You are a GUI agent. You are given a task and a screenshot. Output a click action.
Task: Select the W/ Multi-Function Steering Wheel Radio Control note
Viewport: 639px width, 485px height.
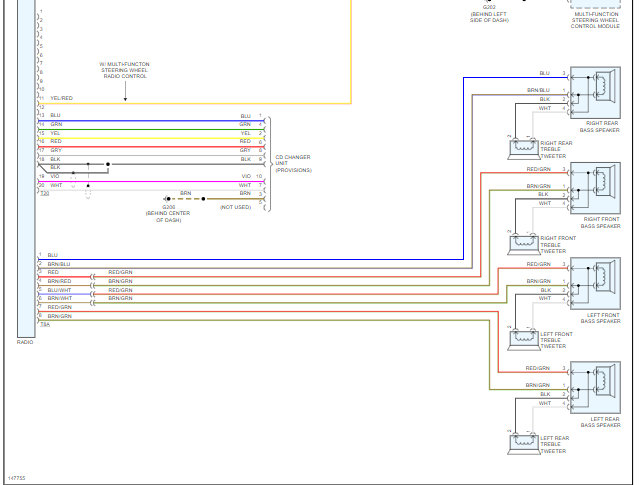[125, 70]
